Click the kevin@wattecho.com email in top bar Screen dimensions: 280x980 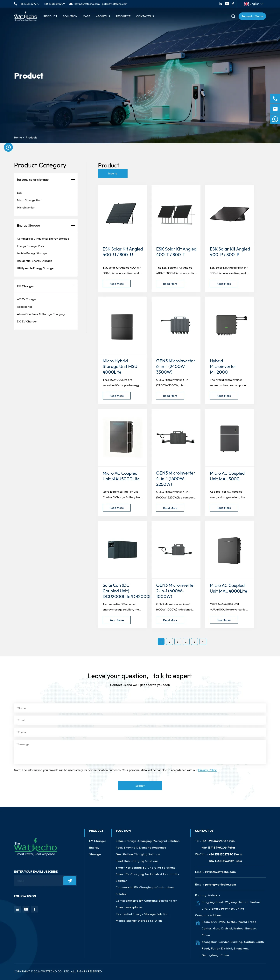click(x=87, y=4)
